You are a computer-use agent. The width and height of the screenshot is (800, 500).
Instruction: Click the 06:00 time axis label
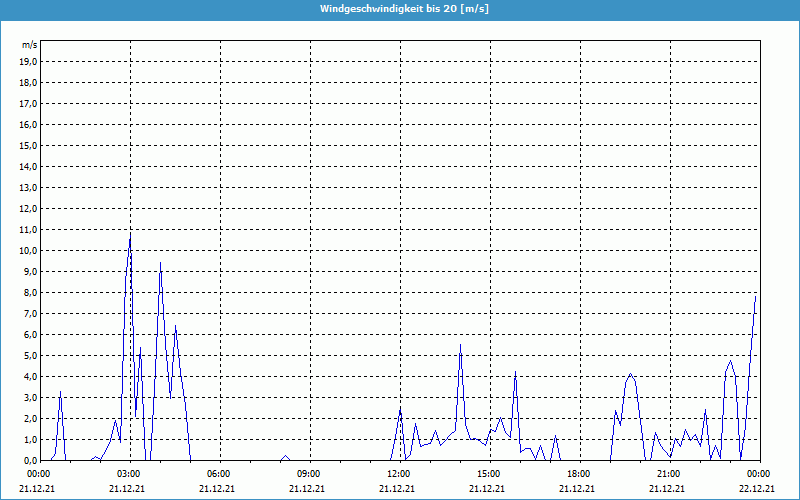click(x=218, y=473)
